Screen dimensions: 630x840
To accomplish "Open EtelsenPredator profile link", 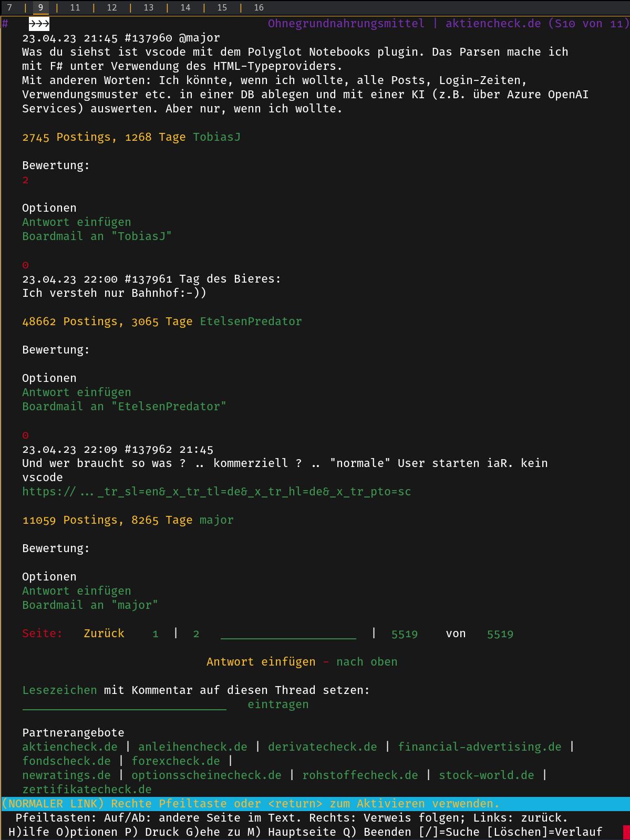I will [x=251, y=322].
